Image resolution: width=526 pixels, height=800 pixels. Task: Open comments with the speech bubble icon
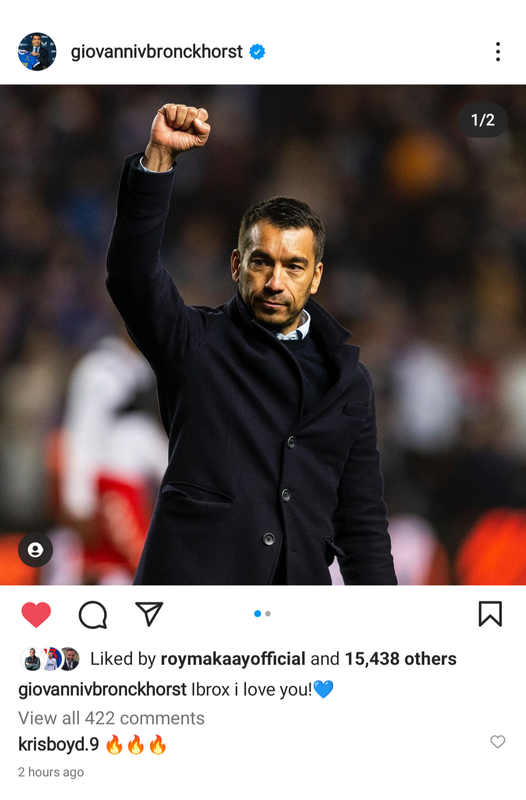click(93, 614)
